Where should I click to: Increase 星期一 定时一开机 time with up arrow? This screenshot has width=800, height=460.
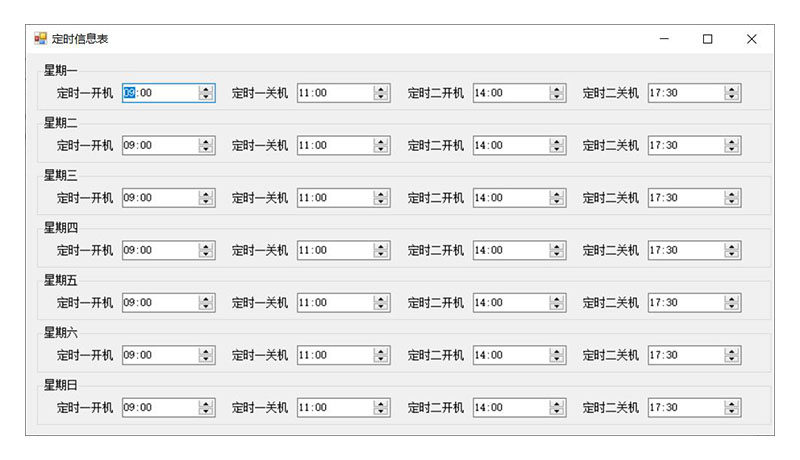[x=206, y=89]
